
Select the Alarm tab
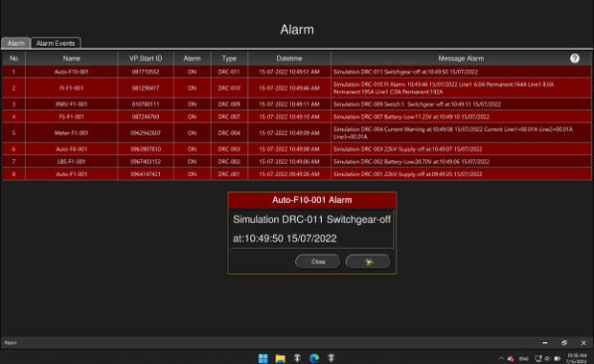coord(16,43)
